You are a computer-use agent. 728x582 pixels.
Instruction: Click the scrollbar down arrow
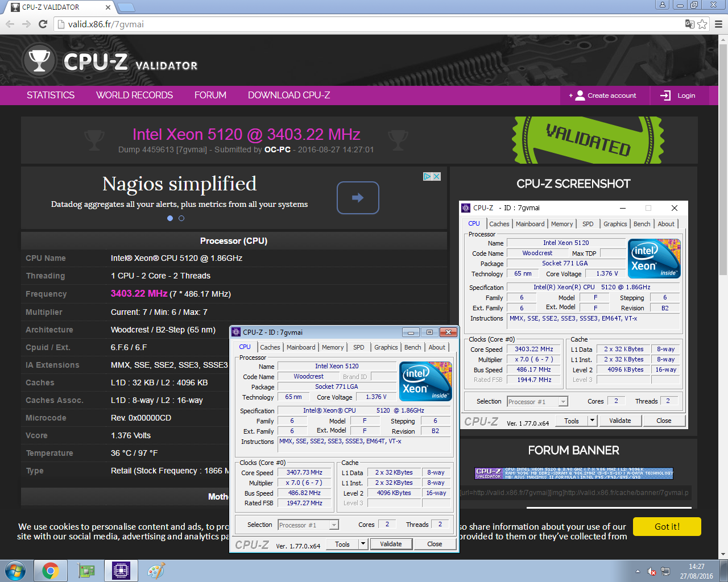click(723, 554)
